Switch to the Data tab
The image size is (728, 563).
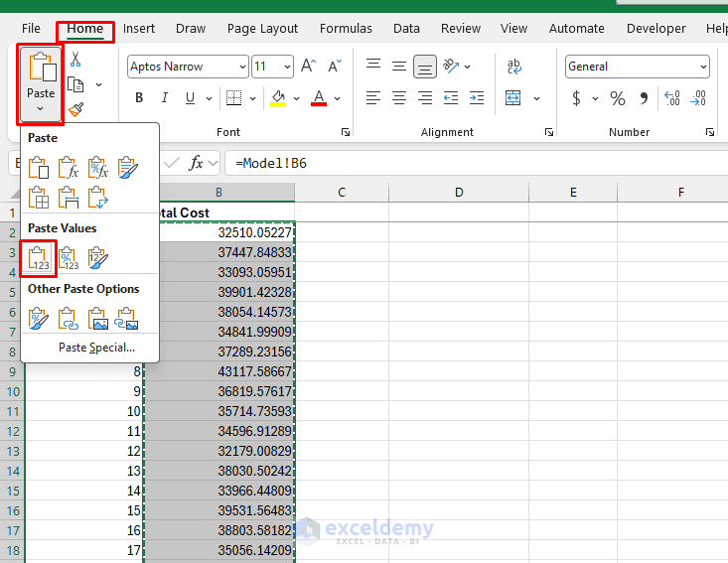pyautogui.click(x=406, y=29)
